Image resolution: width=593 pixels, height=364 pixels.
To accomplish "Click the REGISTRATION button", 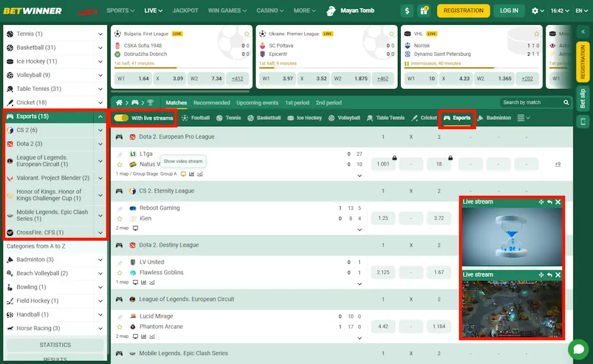I will [x=463, y=10].
